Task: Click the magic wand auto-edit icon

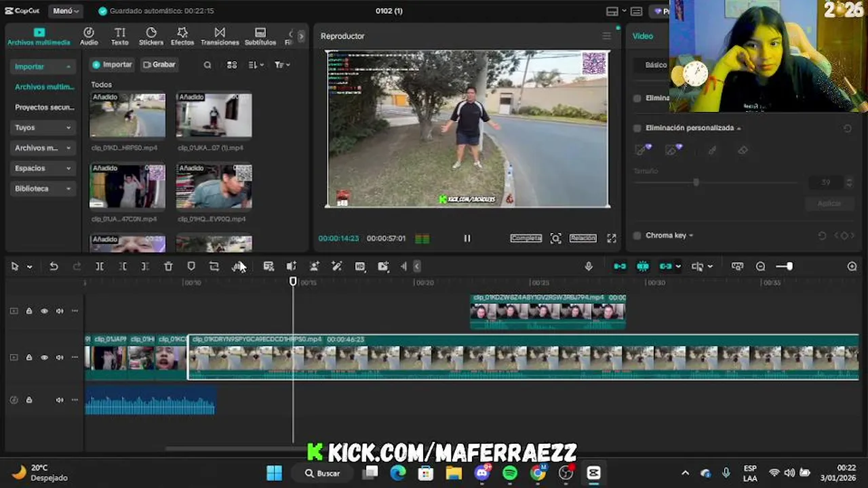Action: (336, 266)
